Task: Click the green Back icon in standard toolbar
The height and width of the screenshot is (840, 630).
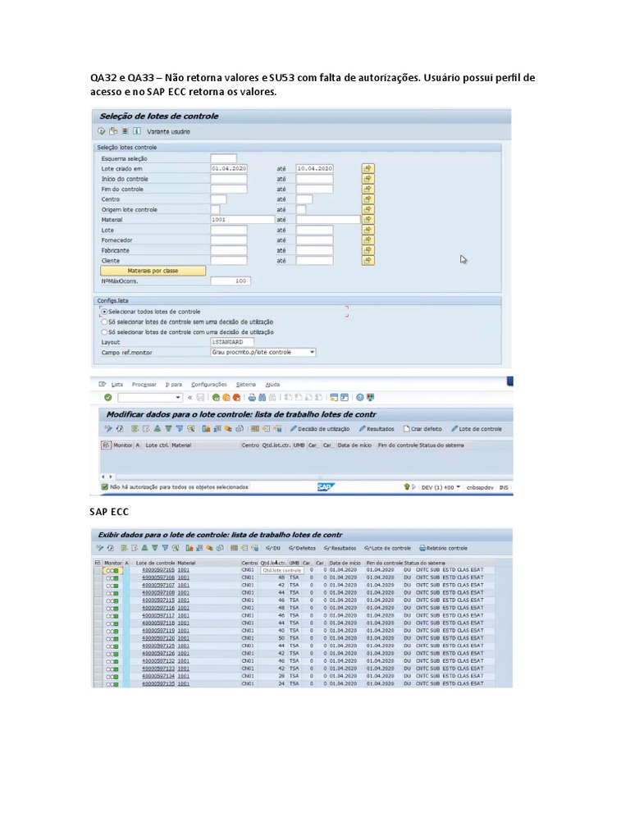Action: coord(216,398)
